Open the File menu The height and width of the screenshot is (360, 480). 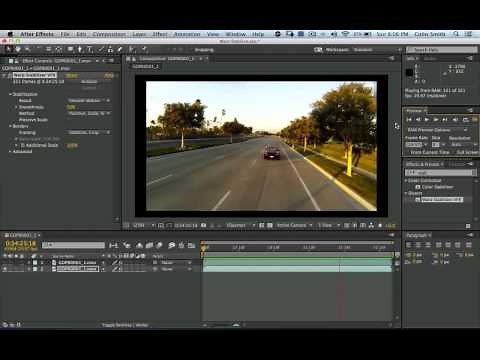coord(65,34)
